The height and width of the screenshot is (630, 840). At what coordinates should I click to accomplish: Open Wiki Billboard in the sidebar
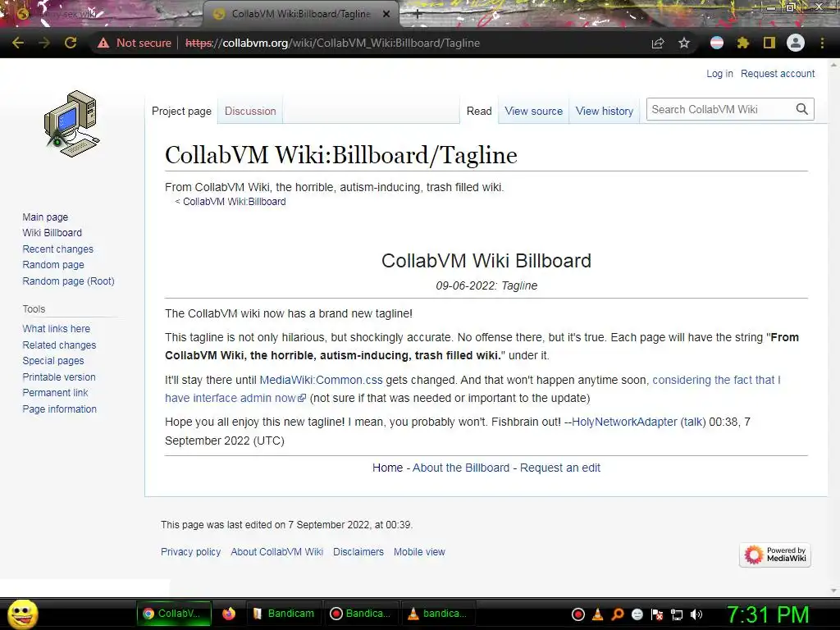pos(52,232)
